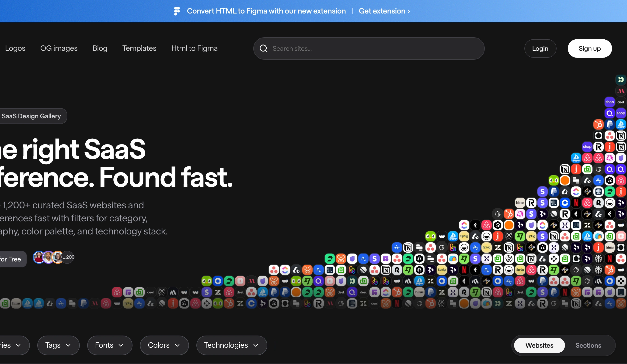627x364 pixels.
Task: Click the Login button
Action: [x=540, y=48]
